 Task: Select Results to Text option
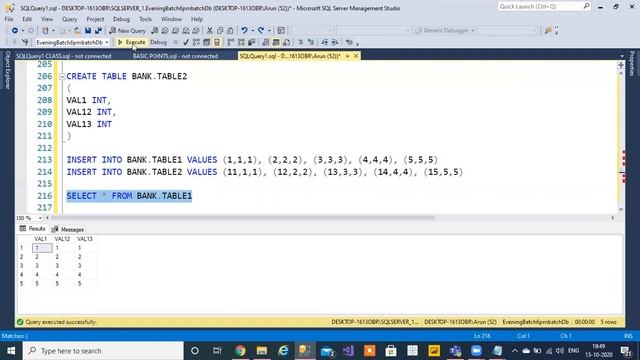tap(266, 42)
